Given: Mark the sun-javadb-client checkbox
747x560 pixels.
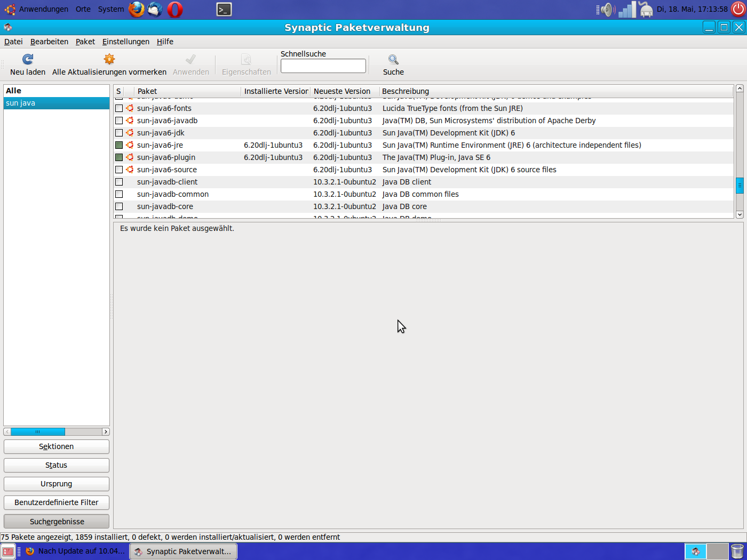Looking at the screenshot, I should pyautogui.click(x=119, y=182).
